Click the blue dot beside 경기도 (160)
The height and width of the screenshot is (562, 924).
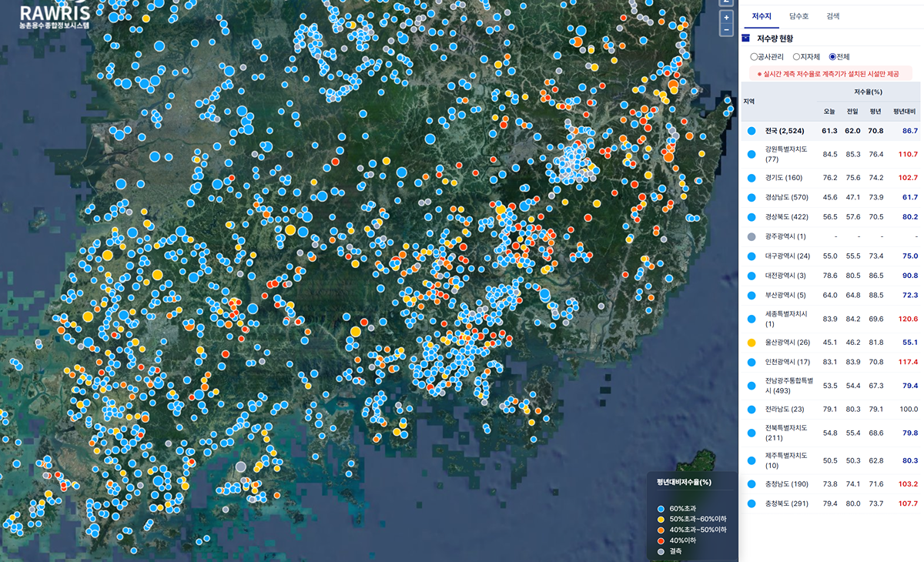(x=752, y=178)
